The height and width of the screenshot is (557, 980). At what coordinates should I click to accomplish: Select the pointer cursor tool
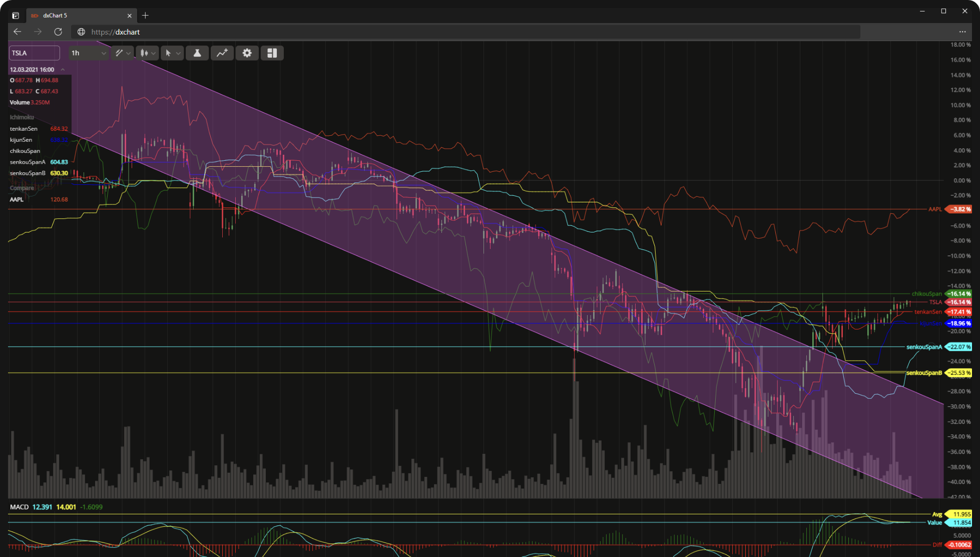(x=170, y=53)
